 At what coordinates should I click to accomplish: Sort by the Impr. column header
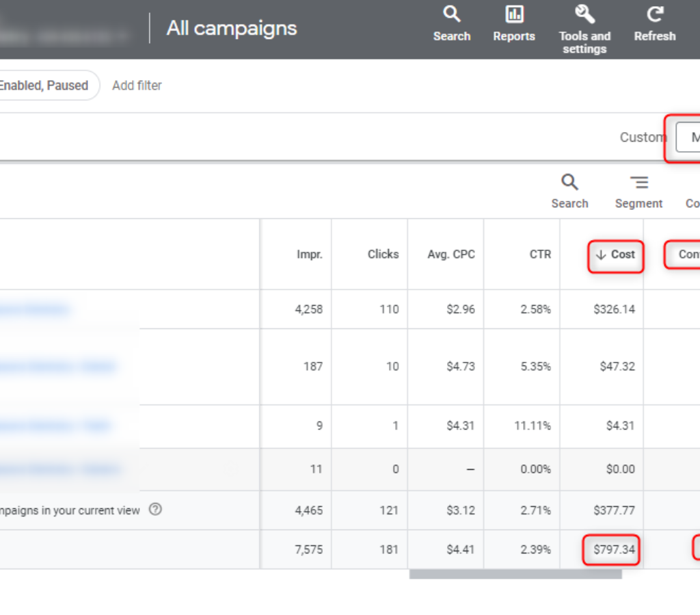tap(309, 254)
